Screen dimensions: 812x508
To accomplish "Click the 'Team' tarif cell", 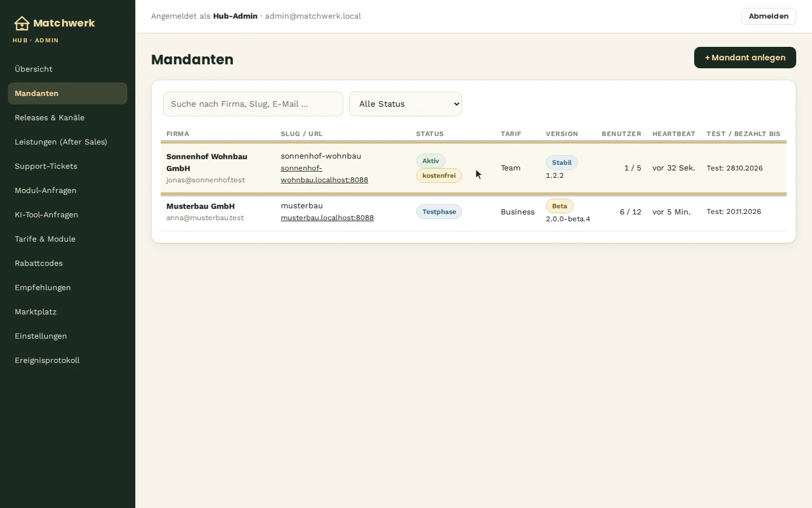I will (510, 168).
